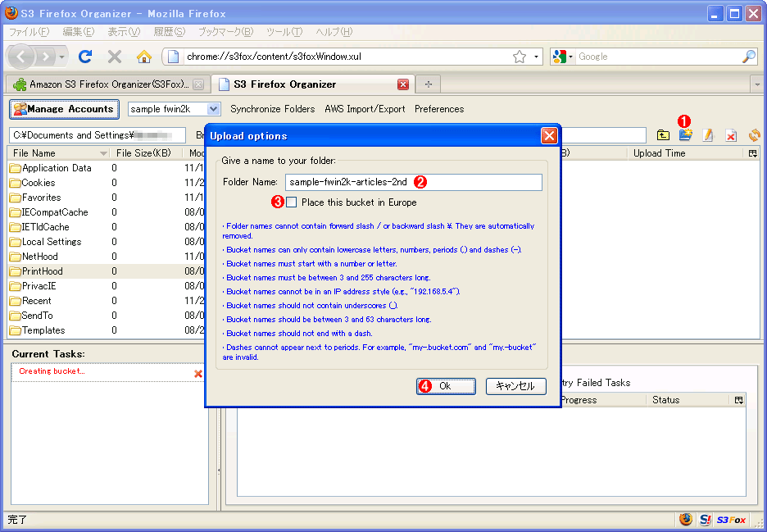Click the S! icon in the status bar
The image size is (767, 532).
click(705, 519)
